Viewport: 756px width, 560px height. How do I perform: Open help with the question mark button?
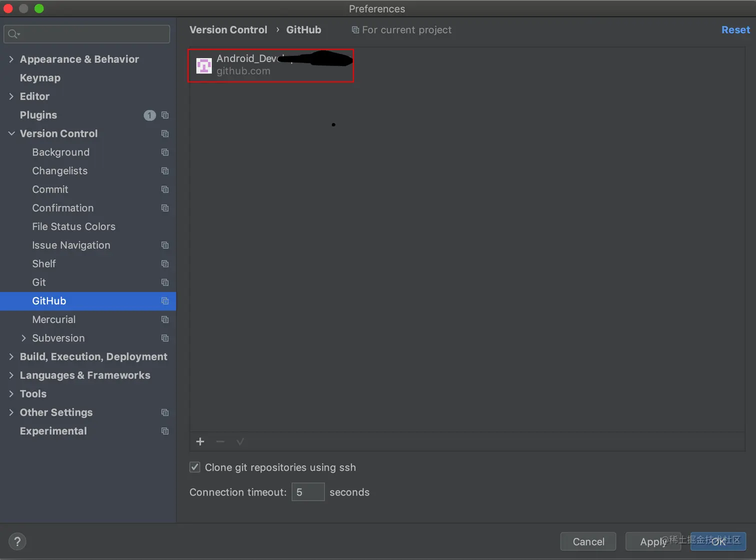coord(17,541)
